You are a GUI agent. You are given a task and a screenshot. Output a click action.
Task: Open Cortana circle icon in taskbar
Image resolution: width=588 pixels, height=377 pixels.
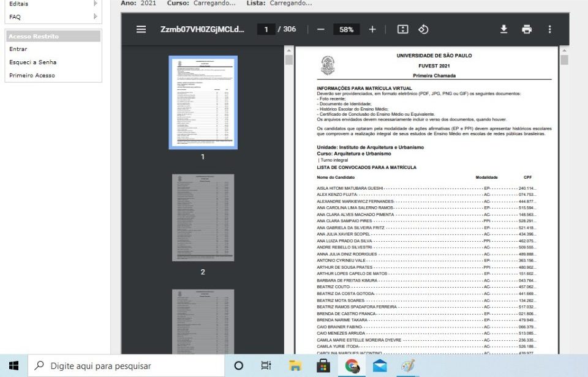click(238, 365)
